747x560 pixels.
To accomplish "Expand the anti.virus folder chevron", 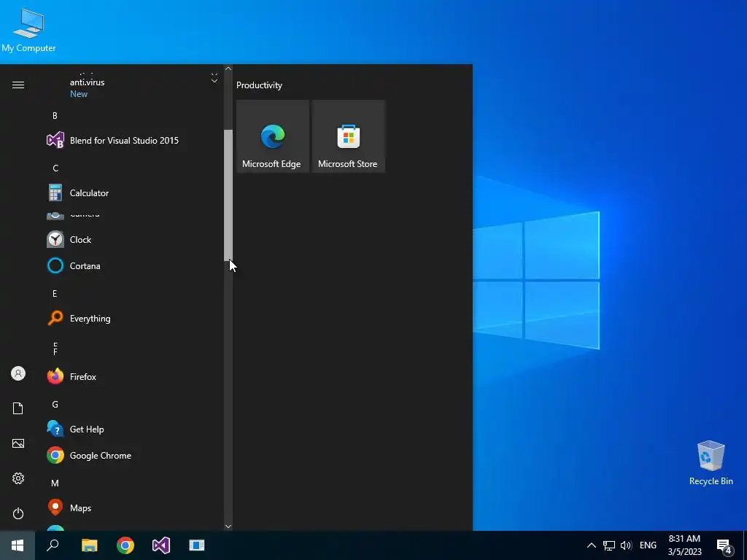I will [214, 79].
